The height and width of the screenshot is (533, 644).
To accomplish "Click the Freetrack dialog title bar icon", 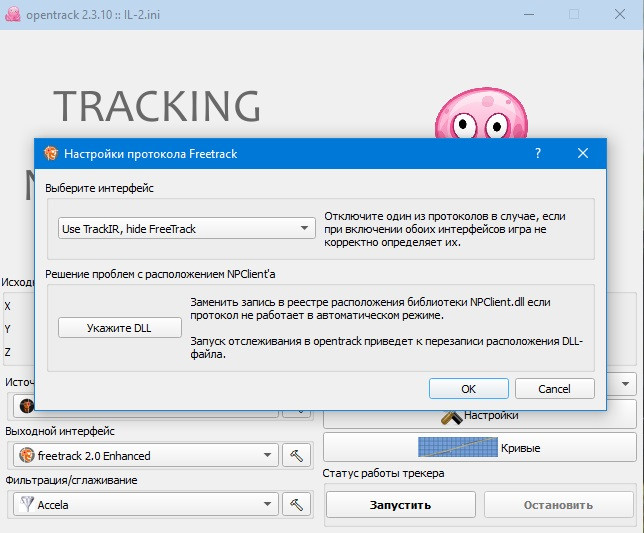I will 51,153.
